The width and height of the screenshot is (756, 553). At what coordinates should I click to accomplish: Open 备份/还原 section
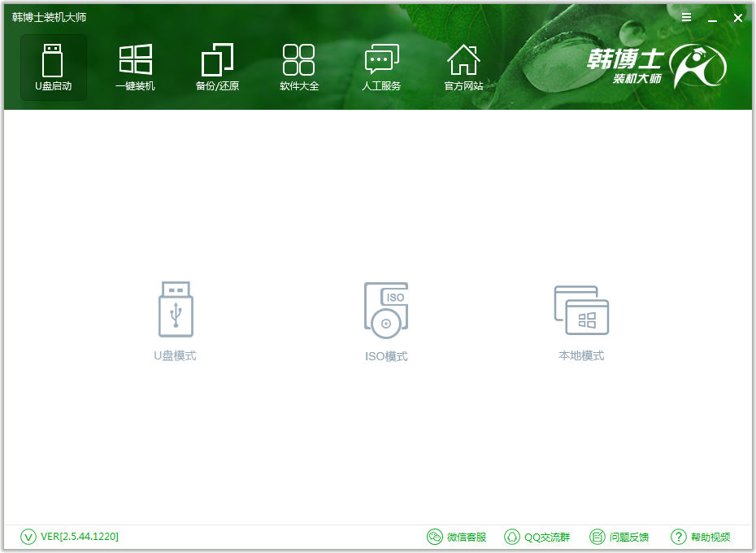tap(217, 67)
